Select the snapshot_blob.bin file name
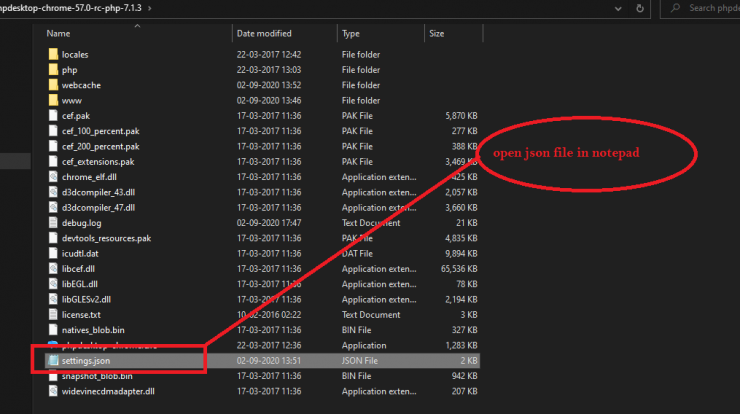The height and width of the screenshot is (414, 740). [x=97, y=376]
